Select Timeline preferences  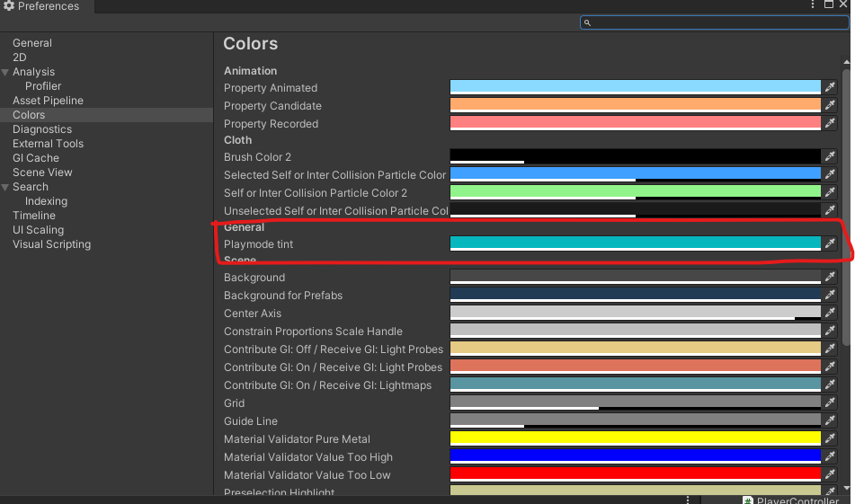tap(34, 216)
